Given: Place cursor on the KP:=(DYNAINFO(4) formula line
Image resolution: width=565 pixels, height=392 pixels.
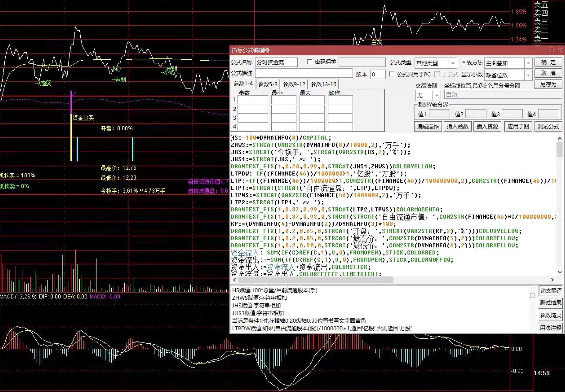Looking at the screenshot, I should pyautogui.click(x=313, y=224).
